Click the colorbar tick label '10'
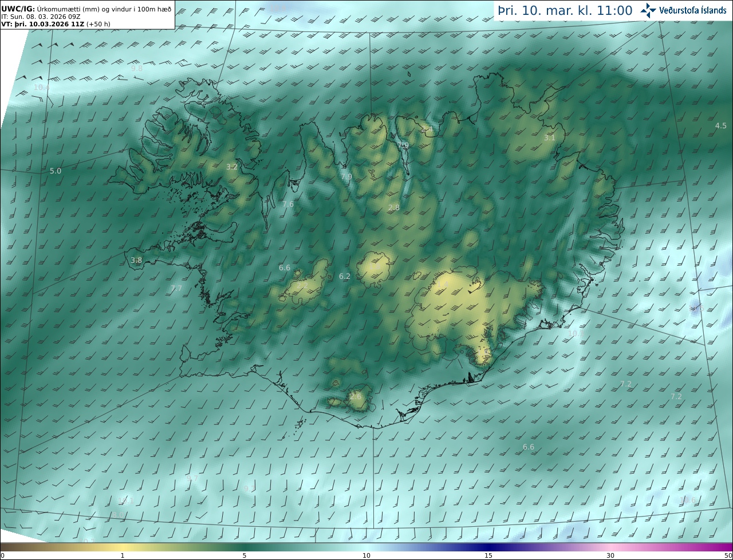This screenshot has height=560, width=733. (x=366, y=555)
